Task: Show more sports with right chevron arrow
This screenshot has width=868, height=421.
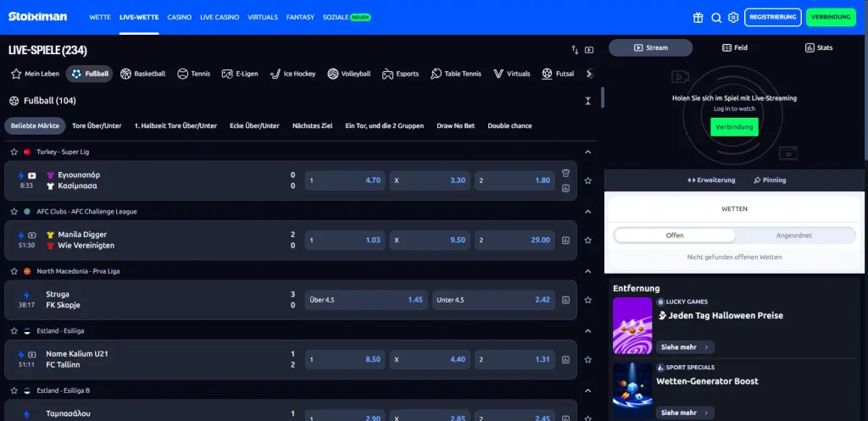Action: pyautogui.click(x=590, y=74)
